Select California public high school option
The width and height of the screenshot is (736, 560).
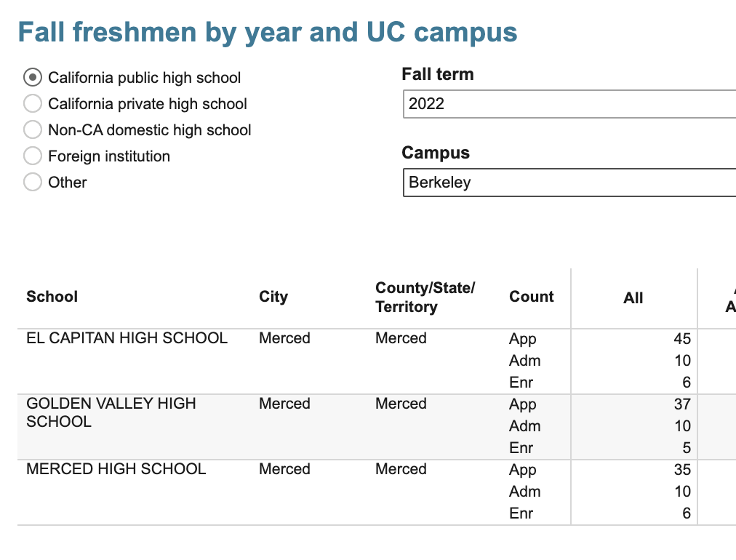click(x=33, y=77)
